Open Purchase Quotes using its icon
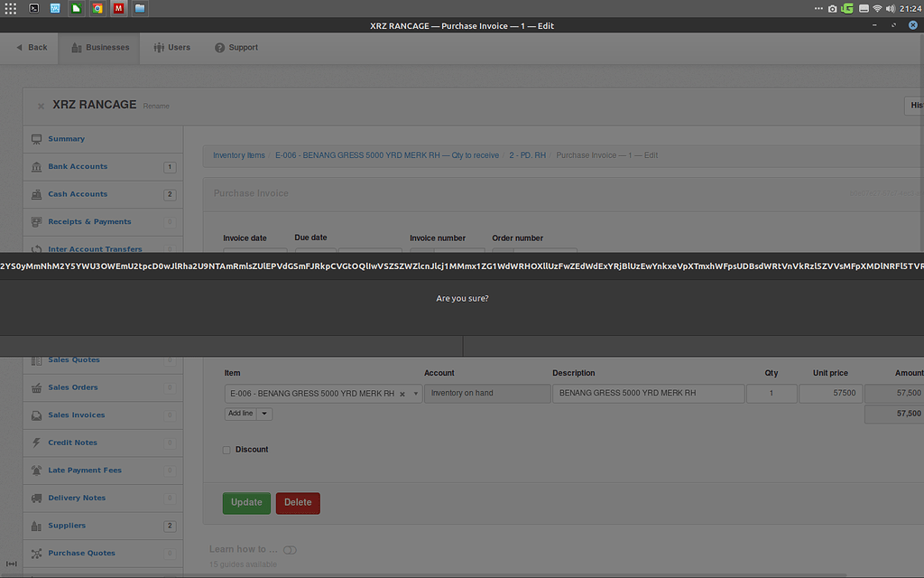The width and height of the screenshot is (924, 578). pos(34,553)
